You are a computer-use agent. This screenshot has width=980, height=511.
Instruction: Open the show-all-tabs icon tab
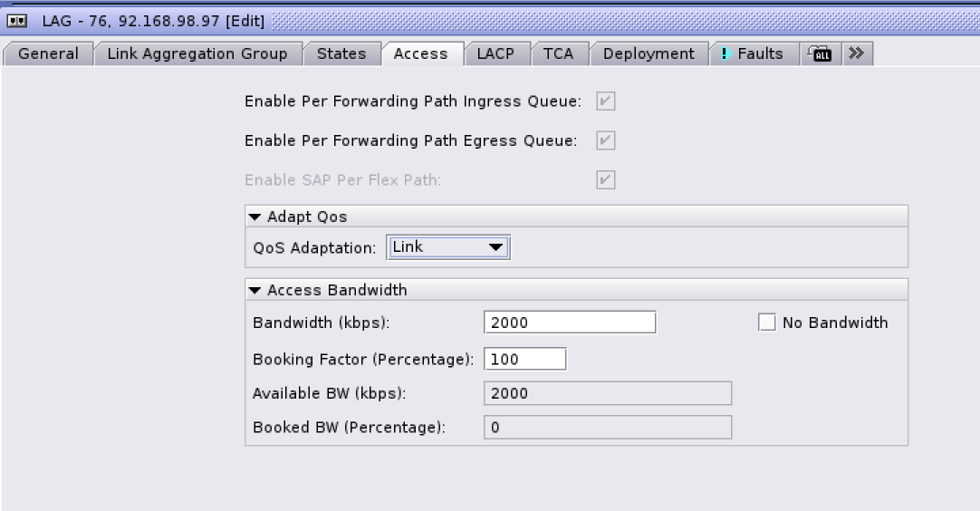click(x=822, y=54)
